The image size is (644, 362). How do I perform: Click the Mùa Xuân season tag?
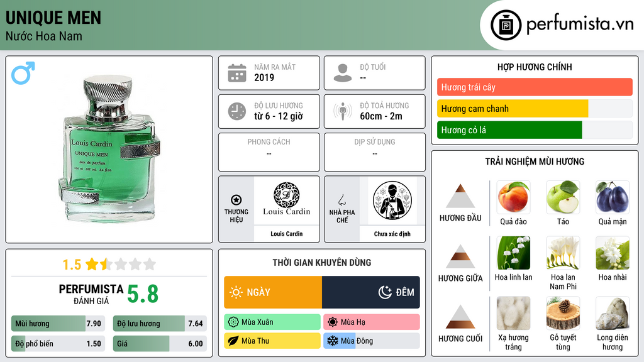tap(272, 322)
